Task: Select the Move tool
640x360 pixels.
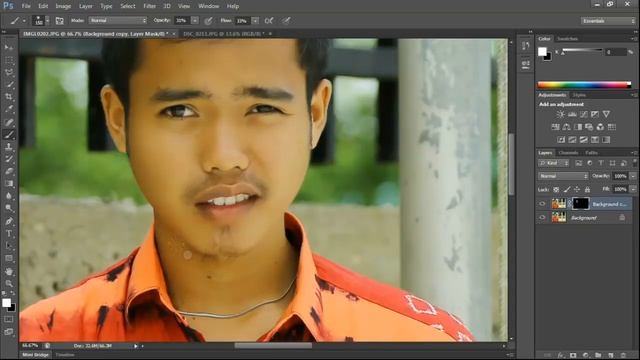Action: pos(9,48)
